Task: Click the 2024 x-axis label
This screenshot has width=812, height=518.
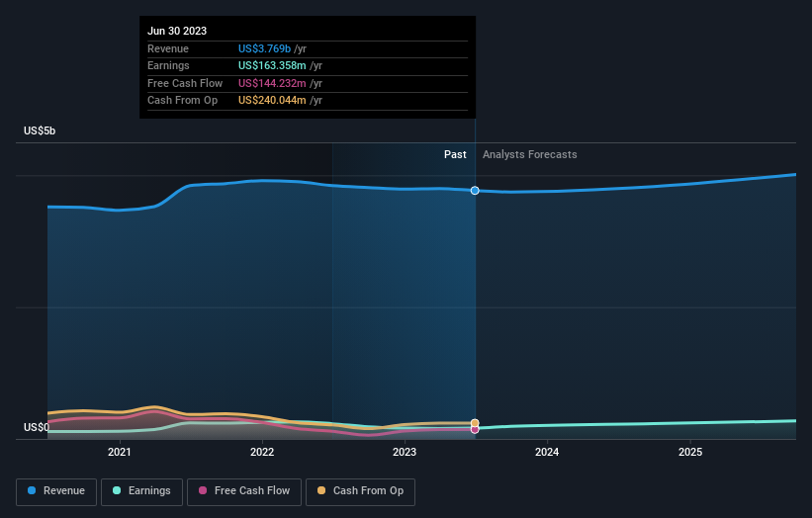Action: coord(547,452)
